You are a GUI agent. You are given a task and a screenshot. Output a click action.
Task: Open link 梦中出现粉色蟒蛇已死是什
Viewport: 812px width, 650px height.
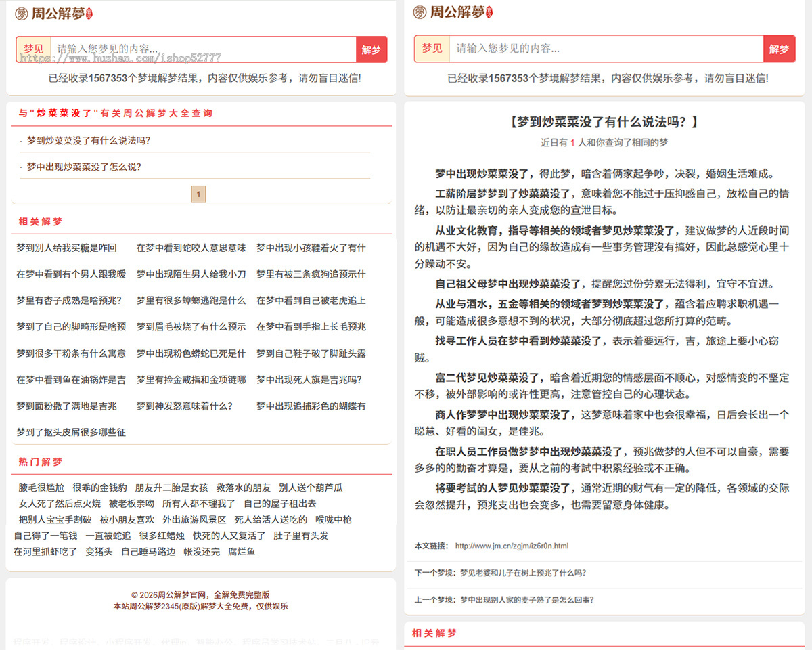(x=191, y=353)
